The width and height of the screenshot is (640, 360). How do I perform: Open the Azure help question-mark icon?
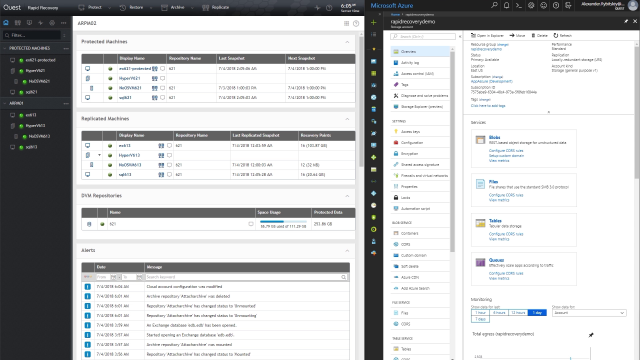(556, 5)
